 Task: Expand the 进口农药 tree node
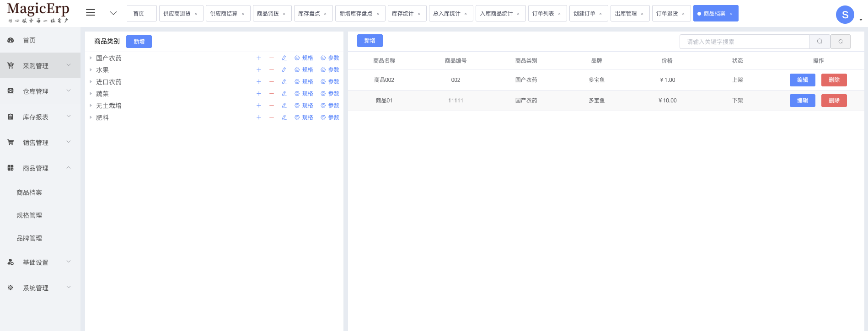(x=91, y=82)
